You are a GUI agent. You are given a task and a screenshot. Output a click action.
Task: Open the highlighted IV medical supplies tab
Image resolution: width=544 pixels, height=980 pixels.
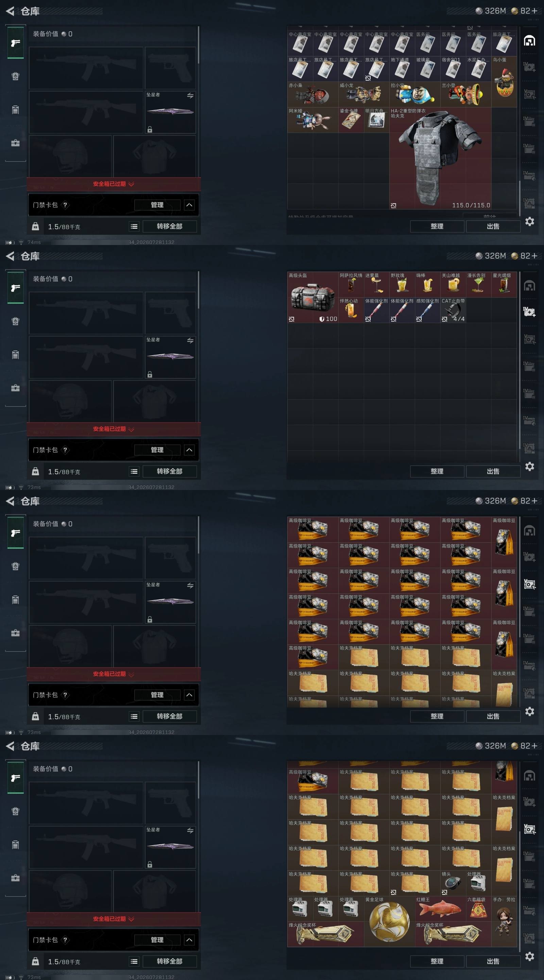point(530,312)
